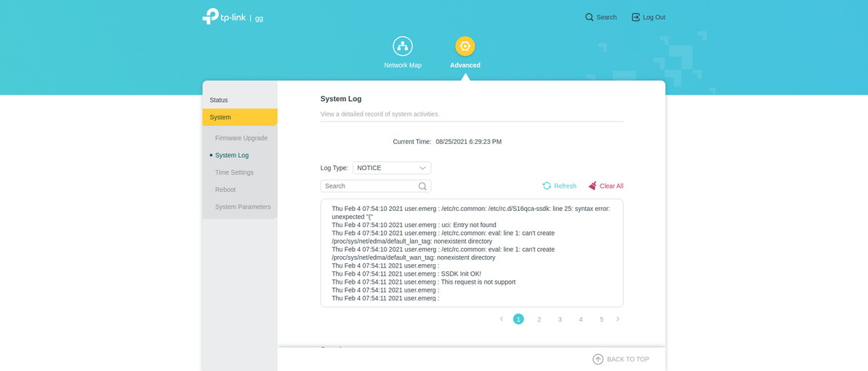Select the Advanced gear icon
This screenshot has width=868, height=371.
[x=465, y=47]
